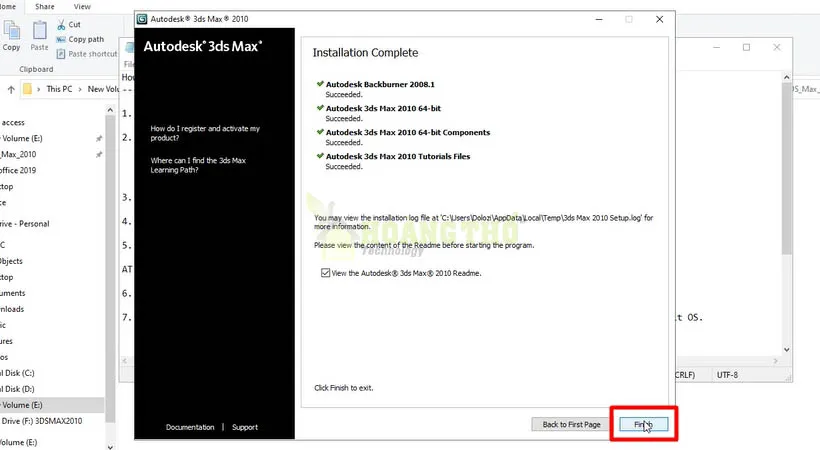Click the Back to First Page button
The height and width of the screenshot is (450, 820).
coord(571,424)
